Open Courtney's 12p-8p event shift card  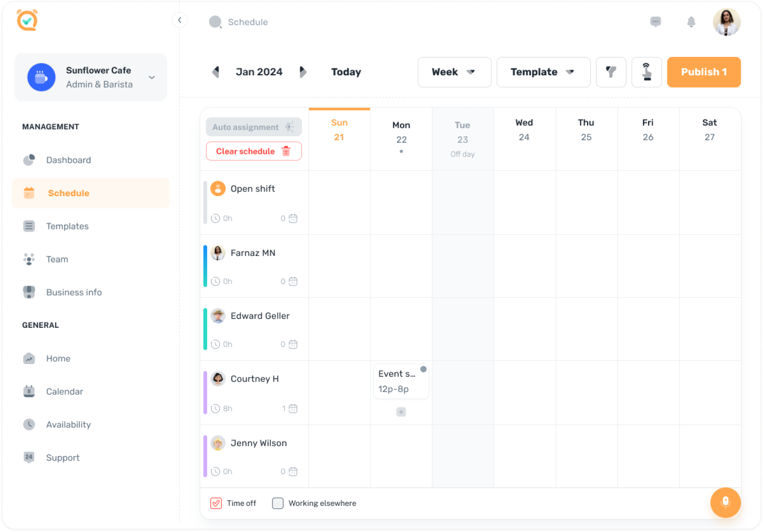pyautogui.click(x=400, y=381)
